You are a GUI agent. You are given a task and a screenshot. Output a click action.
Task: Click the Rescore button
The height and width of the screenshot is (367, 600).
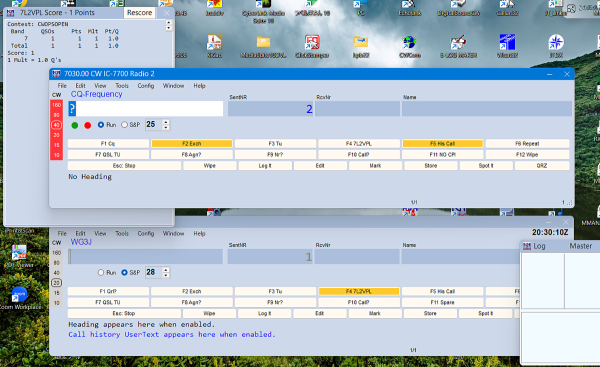[x=139, y=13]
